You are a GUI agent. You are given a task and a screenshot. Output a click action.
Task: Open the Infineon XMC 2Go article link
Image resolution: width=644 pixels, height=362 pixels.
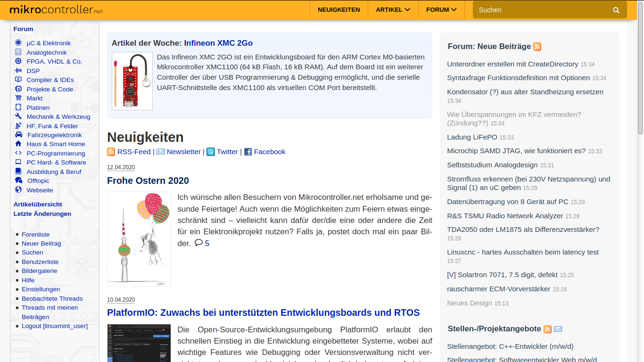(218, 43)
